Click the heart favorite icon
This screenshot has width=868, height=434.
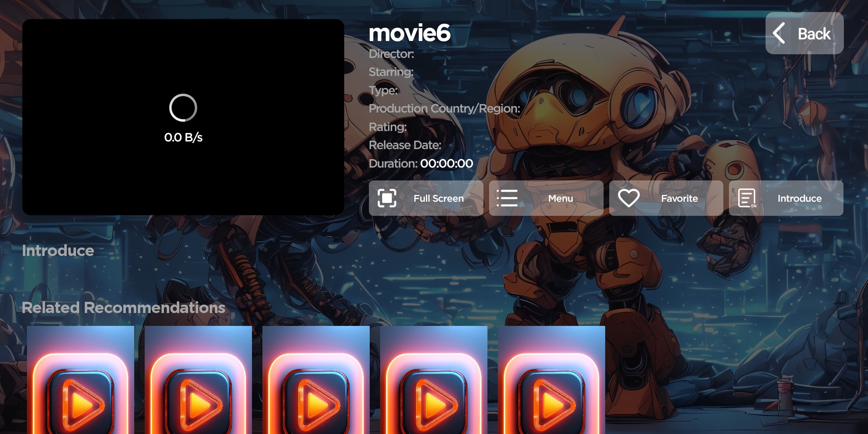[628, 198]
